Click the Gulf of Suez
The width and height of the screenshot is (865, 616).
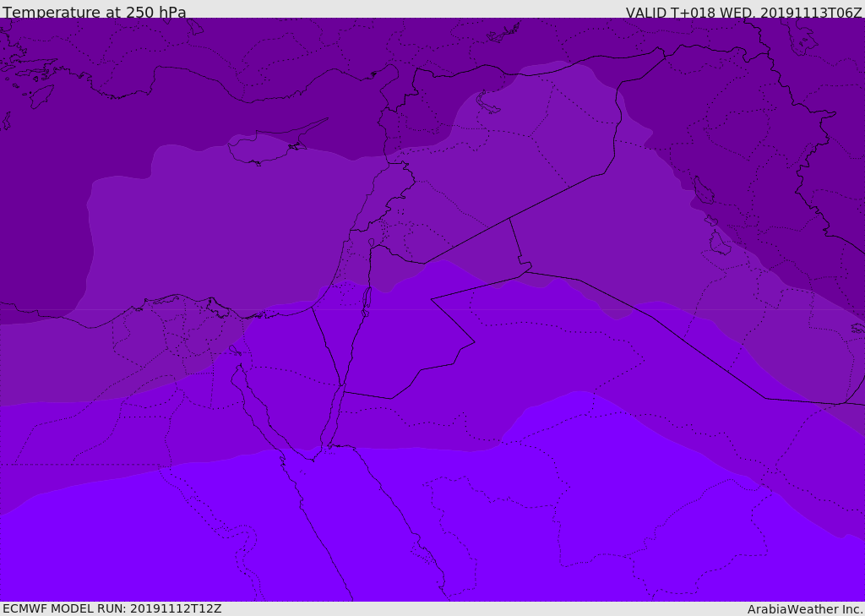point(253,406)
